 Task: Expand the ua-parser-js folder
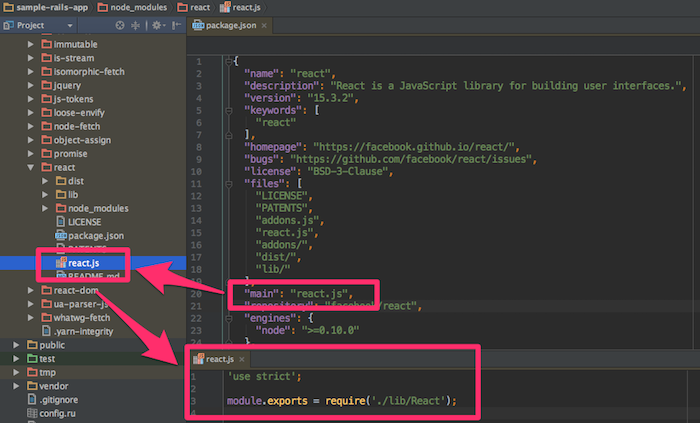point(30,304)
